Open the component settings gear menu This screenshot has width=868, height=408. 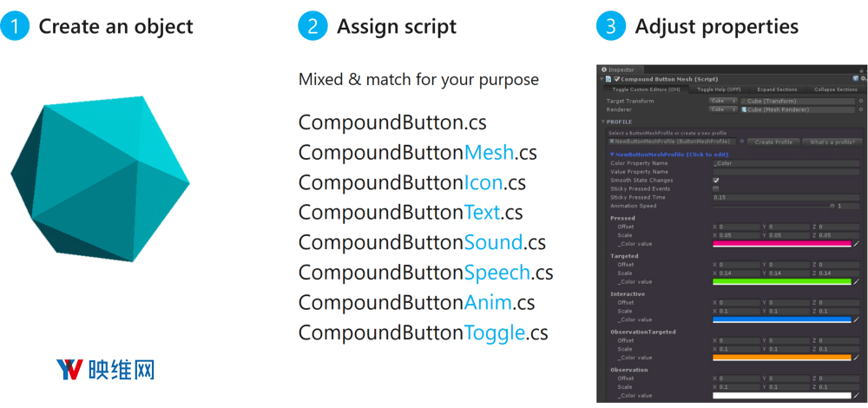[x=862, y=79]
